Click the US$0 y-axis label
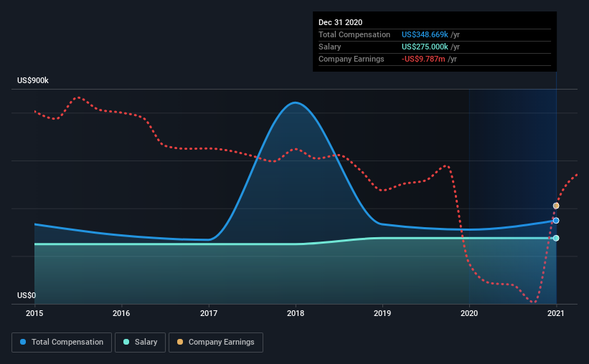589x364 pixels. 27,296
